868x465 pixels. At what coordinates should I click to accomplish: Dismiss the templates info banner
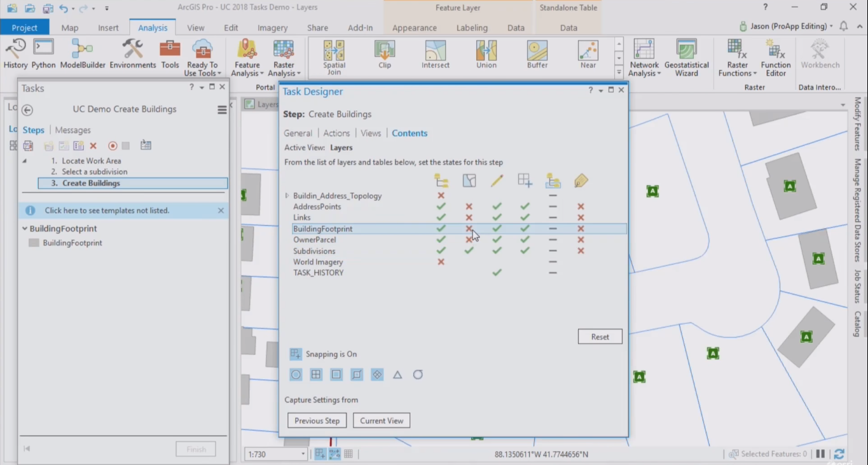point(221,211)
